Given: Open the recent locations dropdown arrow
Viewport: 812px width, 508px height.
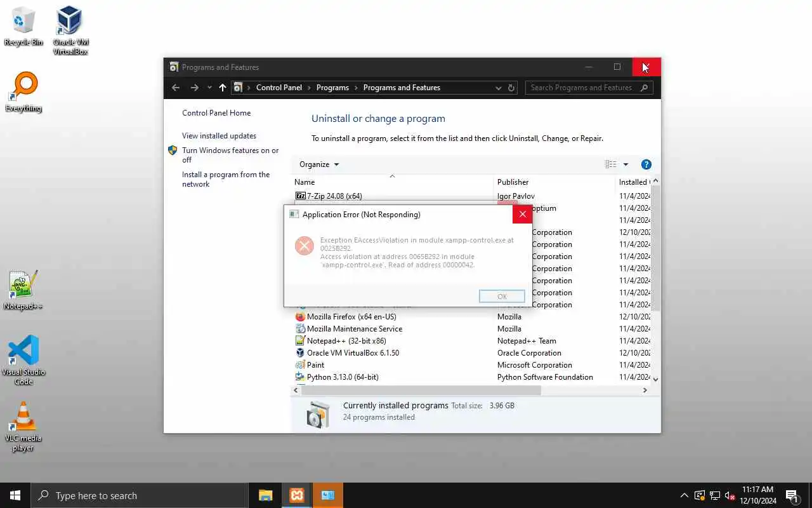Looking at the screenshot, I should [x=209, y=88].
